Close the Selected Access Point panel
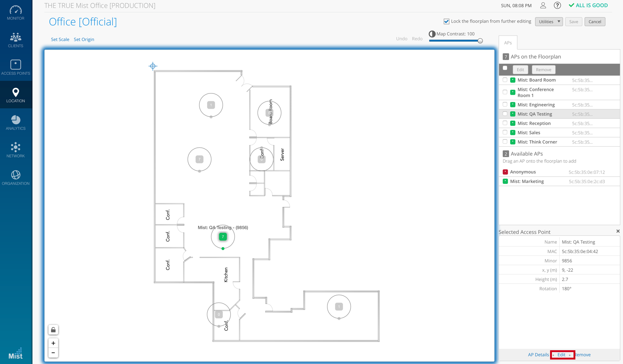 point(618,231)
